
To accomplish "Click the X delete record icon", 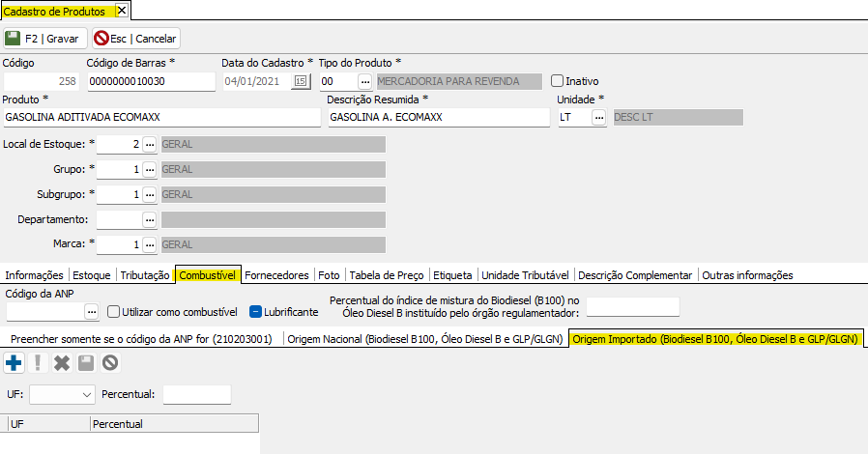I will pyautogui.click(x=62, y=363).
